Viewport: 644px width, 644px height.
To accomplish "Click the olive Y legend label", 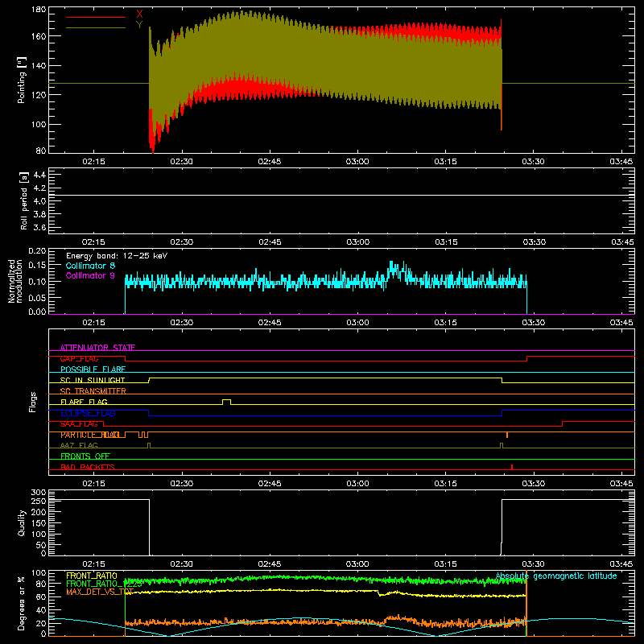I will coord(139,25).
